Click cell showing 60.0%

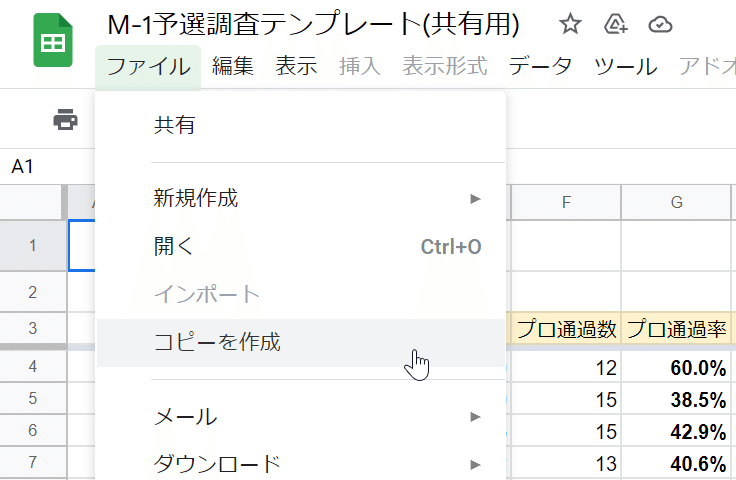tap(676, 367)
